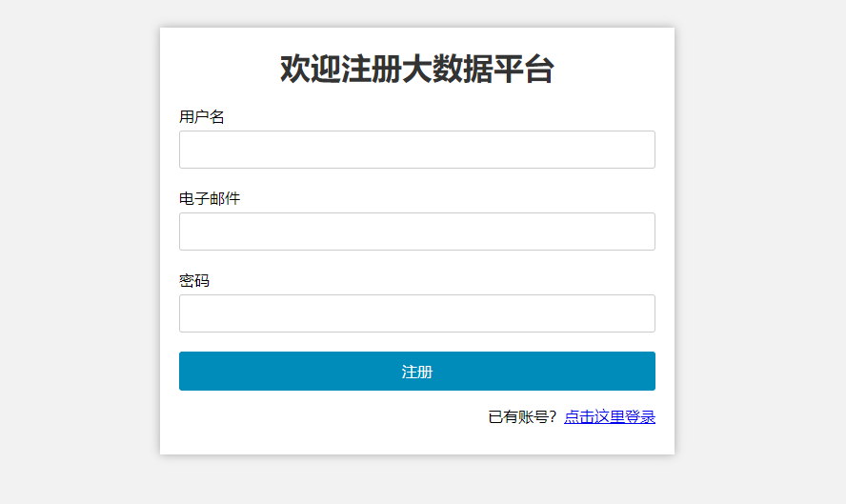
Task: Click the 用户名 input field
Action: 417,150
